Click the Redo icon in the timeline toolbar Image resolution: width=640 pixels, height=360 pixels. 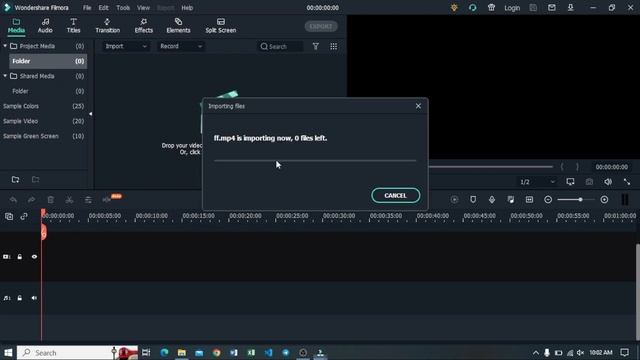[31, 200]
